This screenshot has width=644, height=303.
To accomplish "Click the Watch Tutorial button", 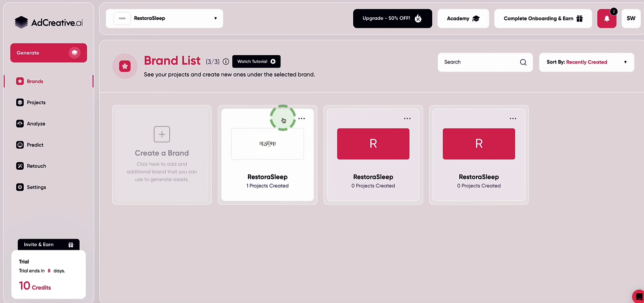I will (x=256, y=62).
